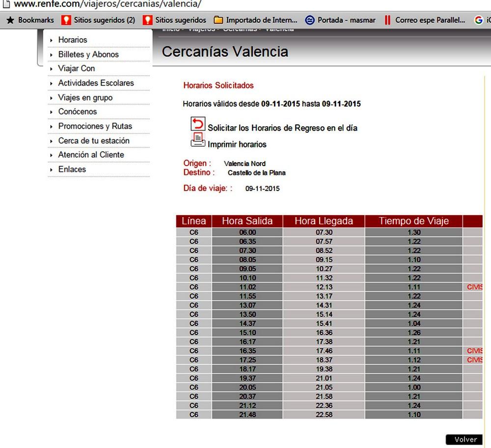Select Viajes en grupo menu item
491x448 pixels.
[x=85, y=98]
